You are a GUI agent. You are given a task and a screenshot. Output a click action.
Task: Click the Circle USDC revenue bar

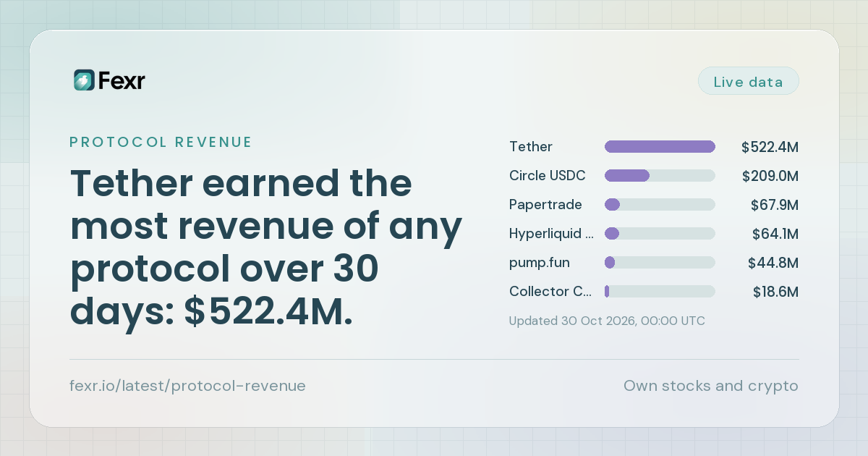click(x=660, y=176)
